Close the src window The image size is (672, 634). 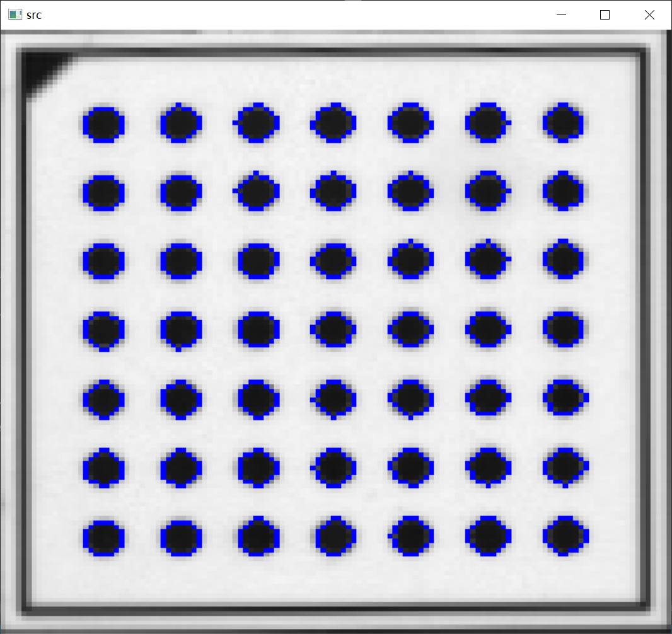(x=649, y=14)
